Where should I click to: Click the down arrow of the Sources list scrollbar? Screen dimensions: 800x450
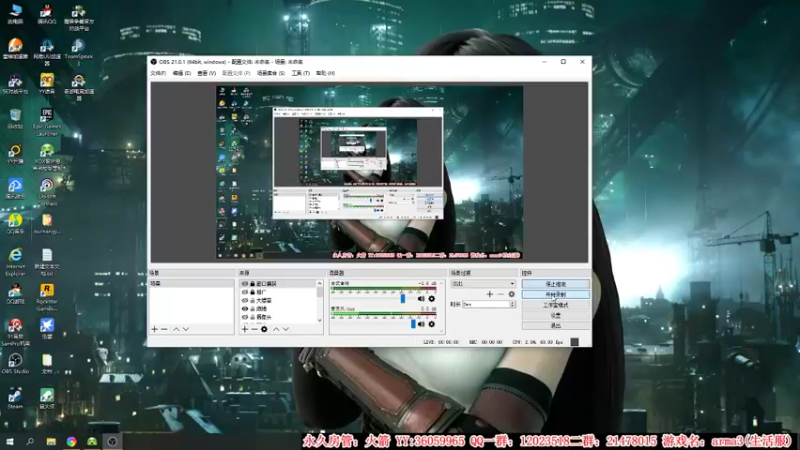(x=320, y=320)
